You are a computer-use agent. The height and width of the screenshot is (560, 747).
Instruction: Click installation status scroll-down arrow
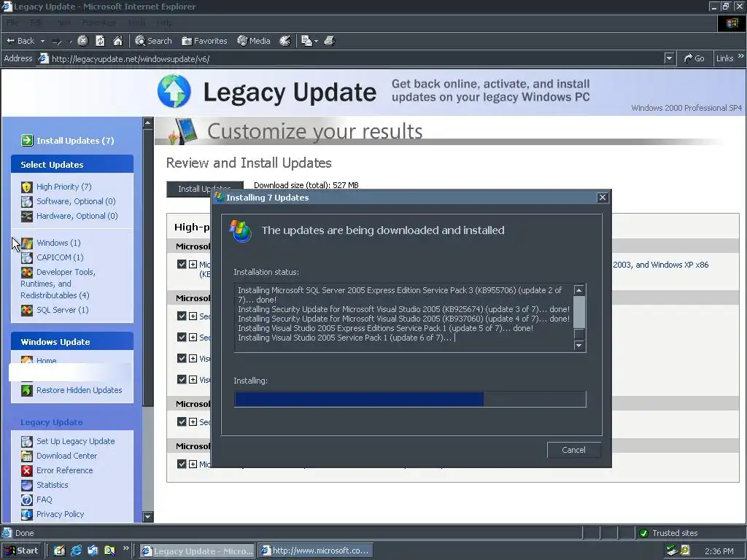pyautogui.click(x=578, y=346)
